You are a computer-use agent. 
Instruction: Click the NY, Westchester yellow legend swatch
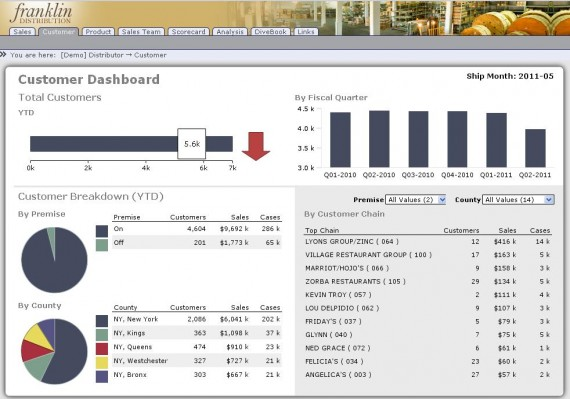[102, 363]
